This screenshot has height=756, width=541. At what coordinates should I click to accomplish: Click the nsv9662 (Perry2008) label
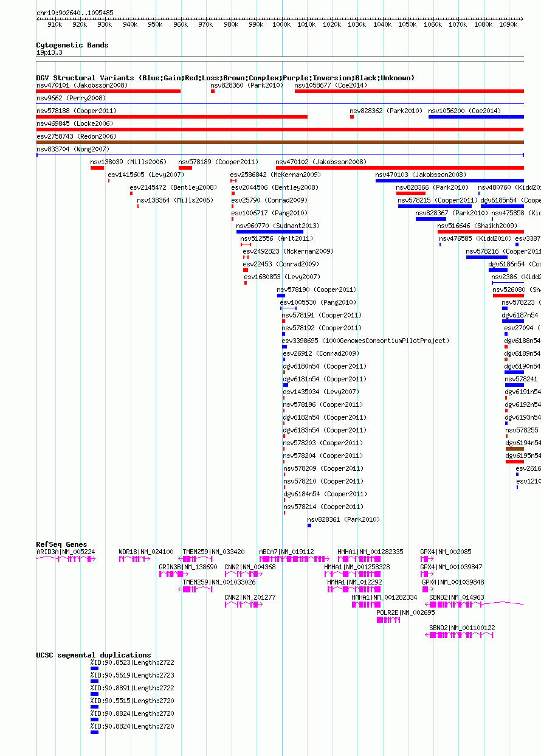click(x=71, y=98)
